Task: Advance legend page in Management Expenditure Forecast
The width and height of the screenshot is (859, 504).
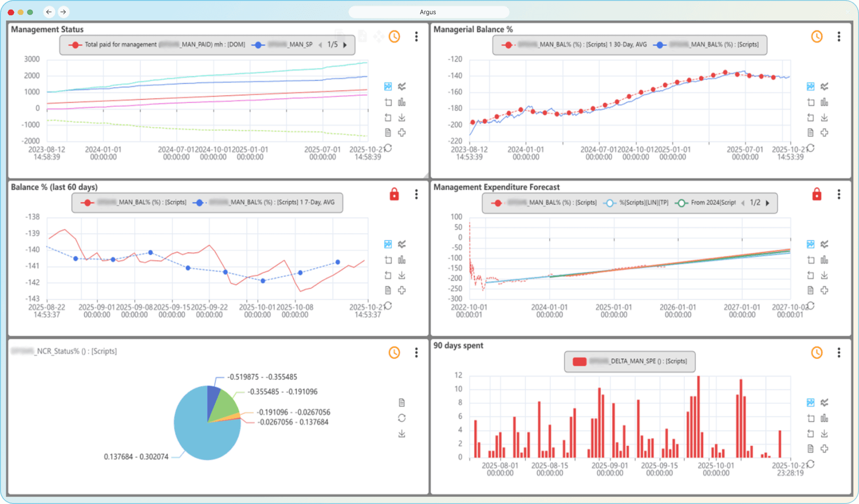Action: (767, 203)
